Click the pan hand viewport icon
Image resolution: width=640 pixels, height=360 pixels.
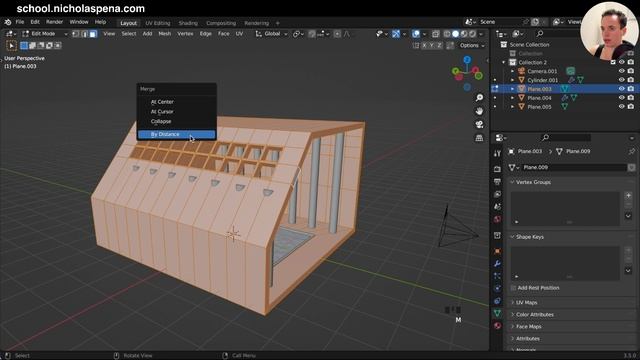(479, 111)
